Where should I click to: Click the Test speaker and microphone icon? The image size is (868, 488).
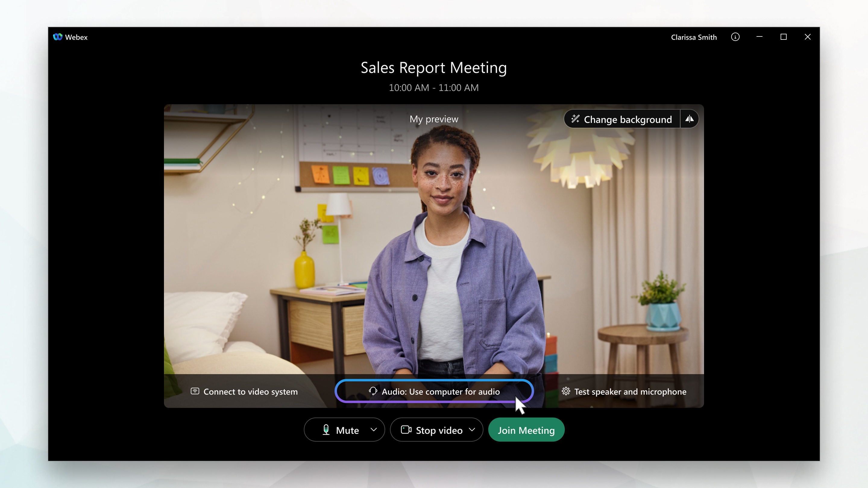pyautogui.click(x=566, y=392)
